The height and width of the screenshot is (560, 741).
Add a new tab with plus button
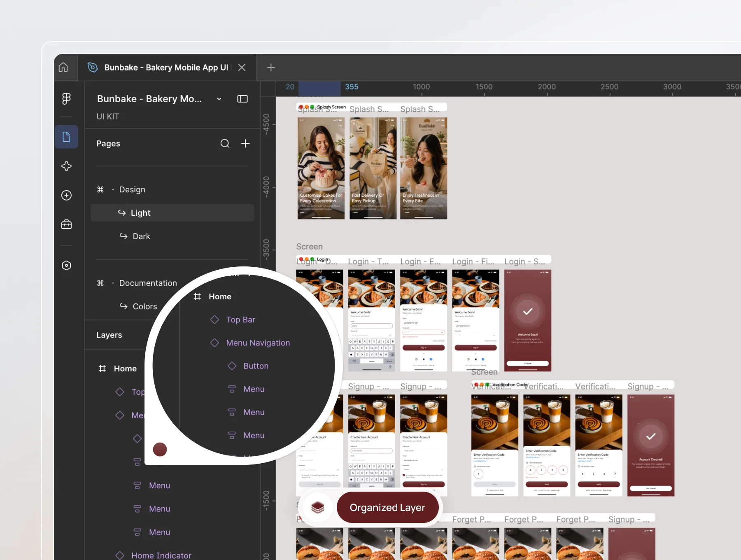(x=271, y=68)
